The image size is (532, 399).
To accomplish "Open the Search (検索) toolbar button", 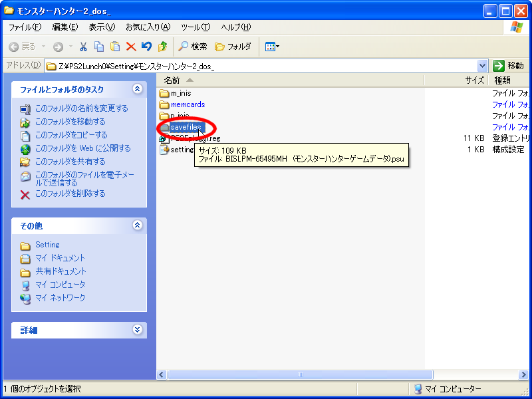I will click(192, 47).
